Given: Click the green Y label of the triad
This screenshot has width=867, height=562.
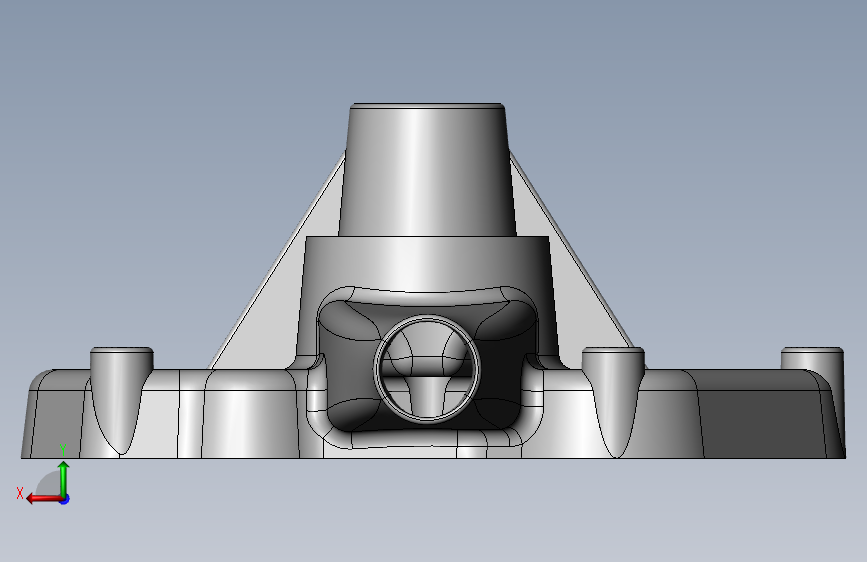Looking at the screenshot, I should 63,449.
